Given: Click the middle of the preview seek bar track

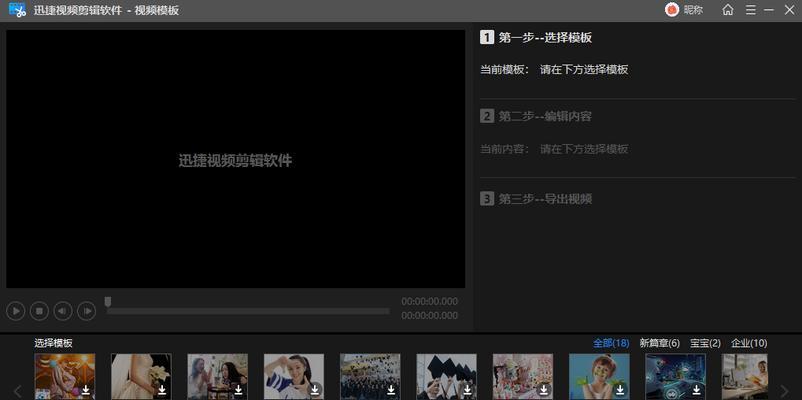Looking at the screenshot, I should (x=248, y=311).
